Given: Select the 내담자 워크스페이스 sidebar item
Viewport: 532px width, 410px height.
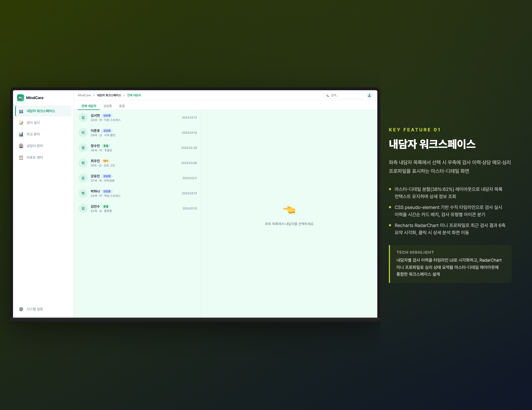Looking at the screenshot, I should pos(40,111).
